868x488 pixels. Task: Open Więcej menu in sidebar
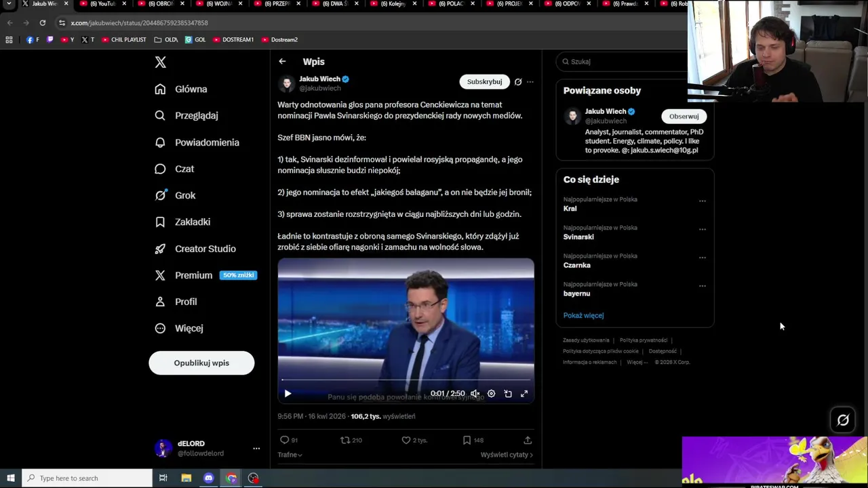pyautogui.click(x=179, y=328)
